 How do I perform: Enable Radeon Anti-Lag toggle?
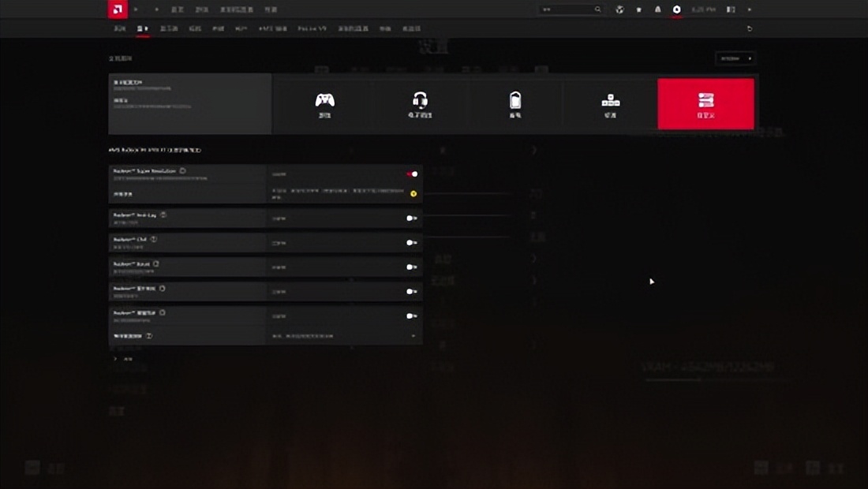coord(412,218)
